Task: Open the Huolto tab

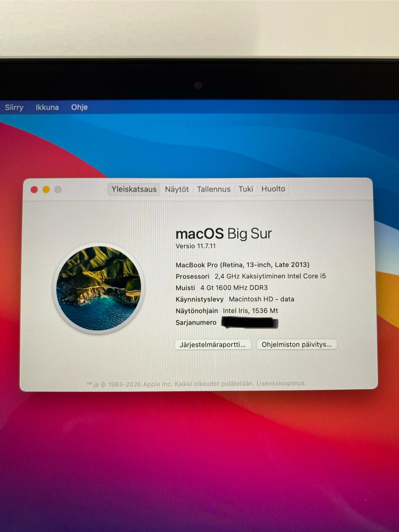Action: tap(273, 189)
